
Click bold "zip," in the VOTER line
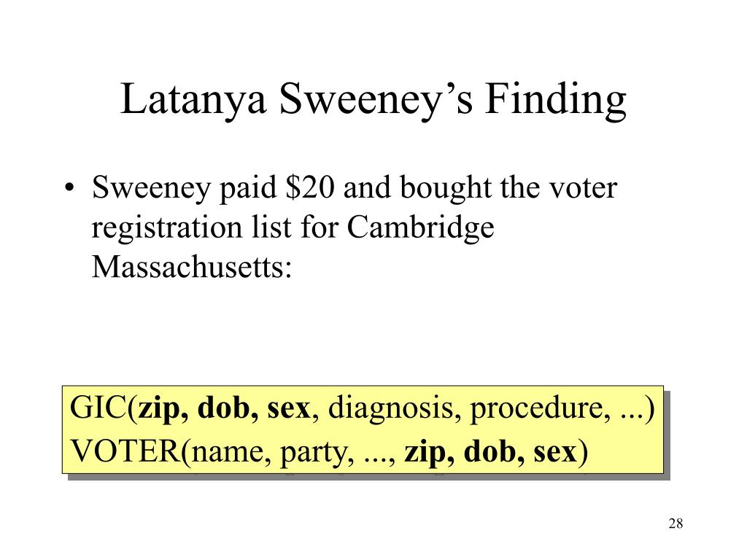point(429,452)
